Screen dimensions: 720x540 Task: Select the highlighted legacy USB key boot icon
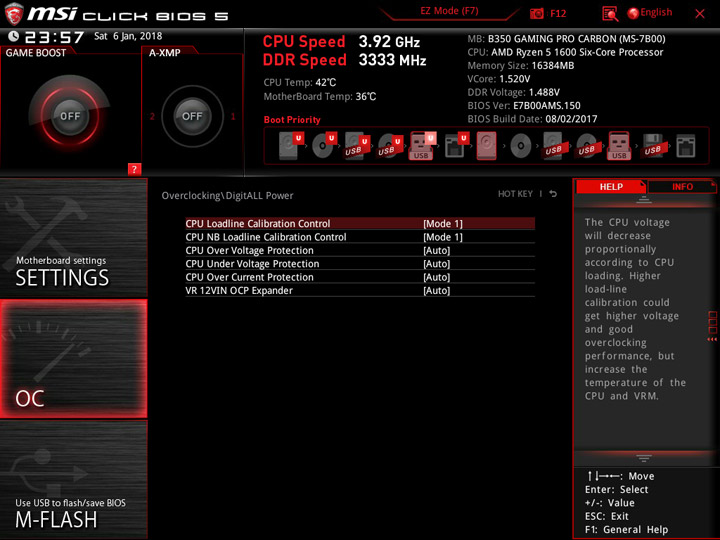[619, 146]
